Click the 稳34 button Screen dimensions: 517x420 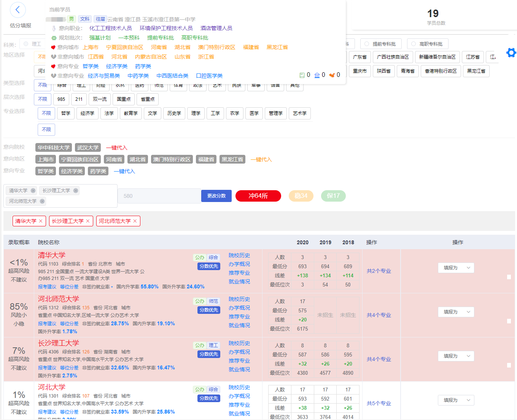coord(301,196)
